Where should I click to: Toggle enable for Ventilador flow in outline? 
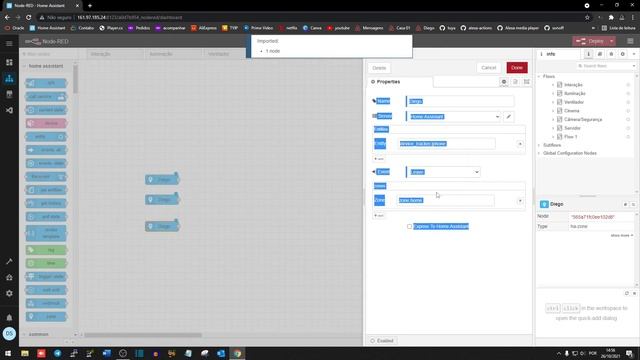628,102
